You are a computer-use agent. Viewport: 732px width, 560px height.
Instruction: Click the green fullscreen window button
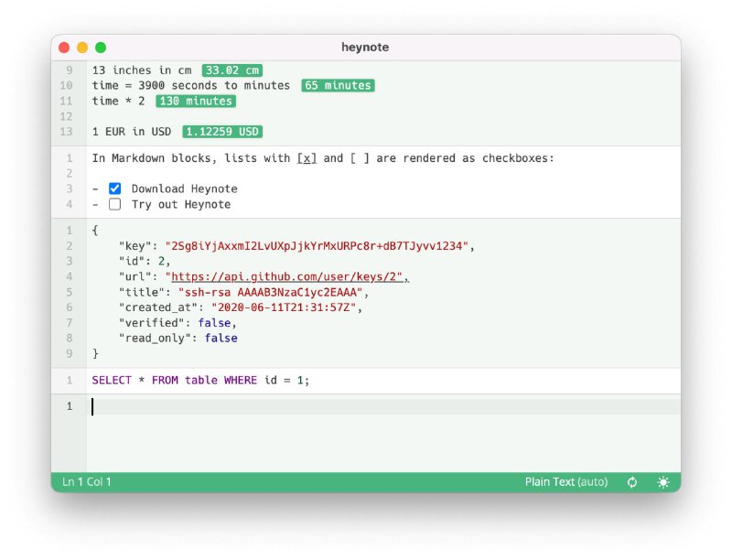(101, 48)
